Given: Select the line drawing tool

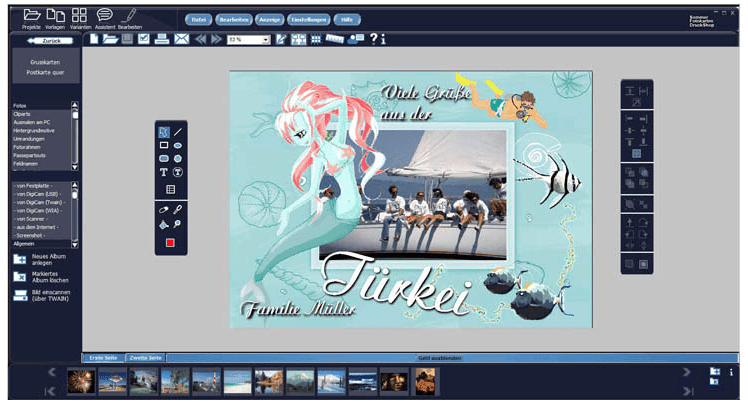Looking at the screenshot, I should click(178, 131).
